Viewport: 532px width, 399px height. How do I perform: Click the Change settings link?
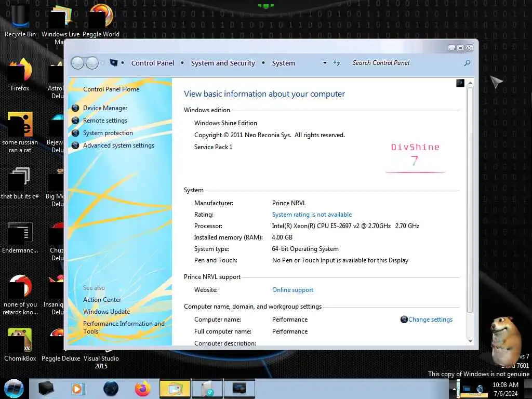(x=430, y=320)
